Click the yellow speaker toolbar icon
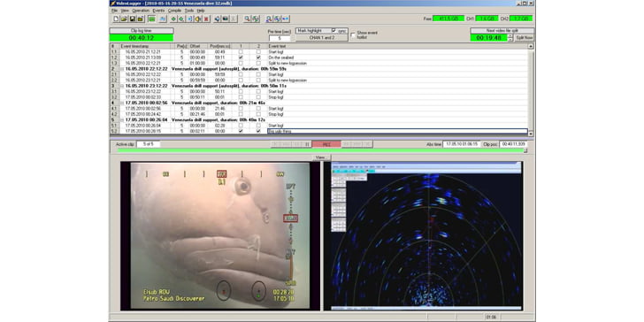 [x=198, y=19]
